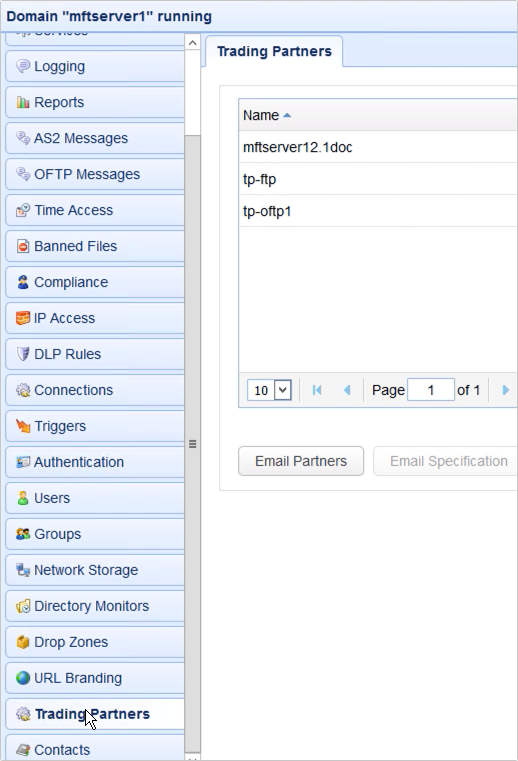Click the Users person icon
This screenshot has height=761, width=518.
tap(23, 498)
